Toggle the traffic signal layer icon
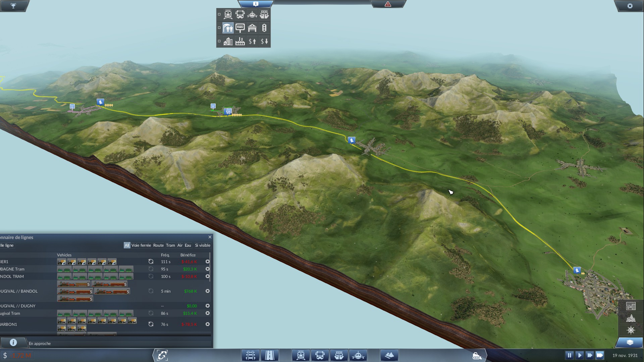This screenshot has width=644, height=362. click(x=264, y=28)
